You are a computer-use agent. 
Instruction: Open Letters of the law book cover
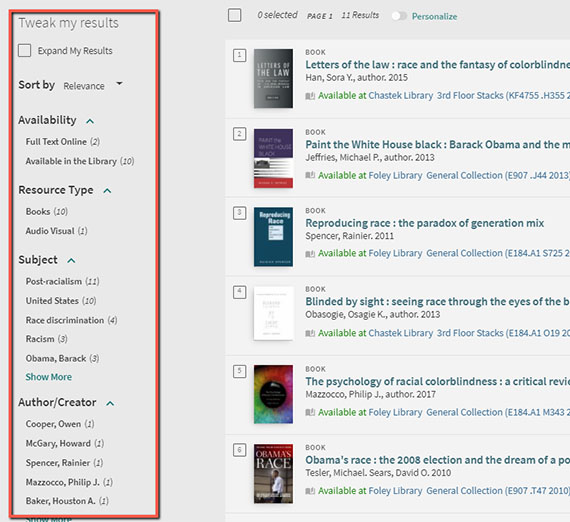click(273, 79)
